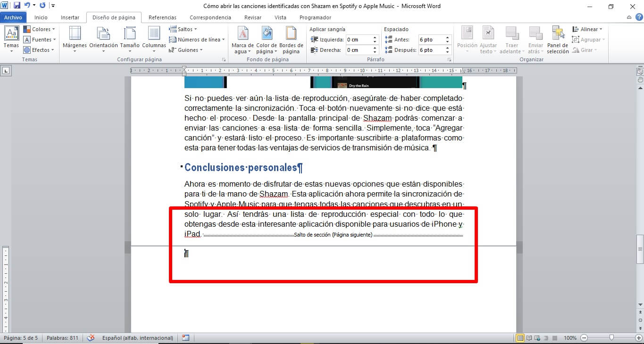
Task: Click the Antes spacing field
Action: click(x=435, y=40)
